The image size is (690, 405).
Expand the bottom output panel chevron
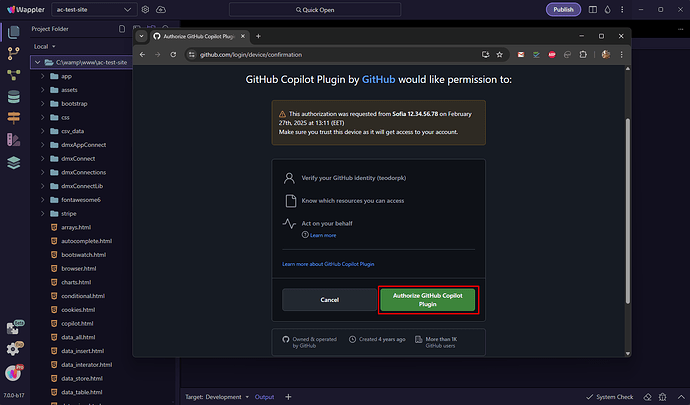(x=681, y=397)
